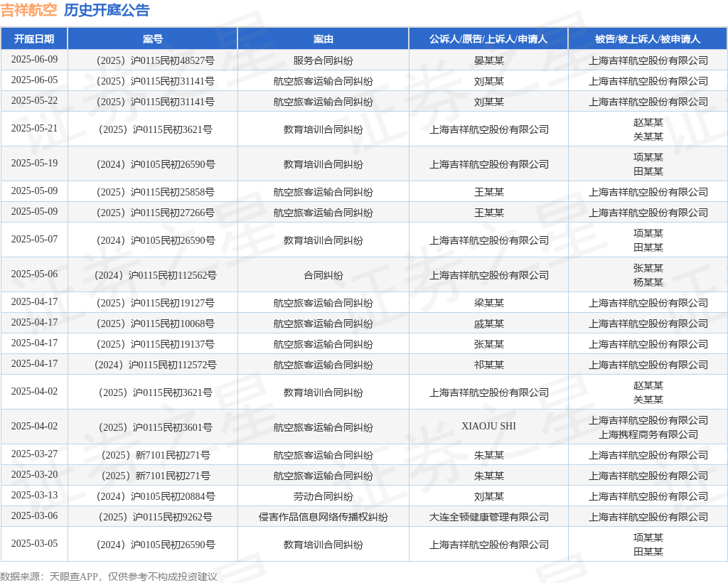Click the date 2025-05-06
728x583 pixels.
(x=34, y=274)
